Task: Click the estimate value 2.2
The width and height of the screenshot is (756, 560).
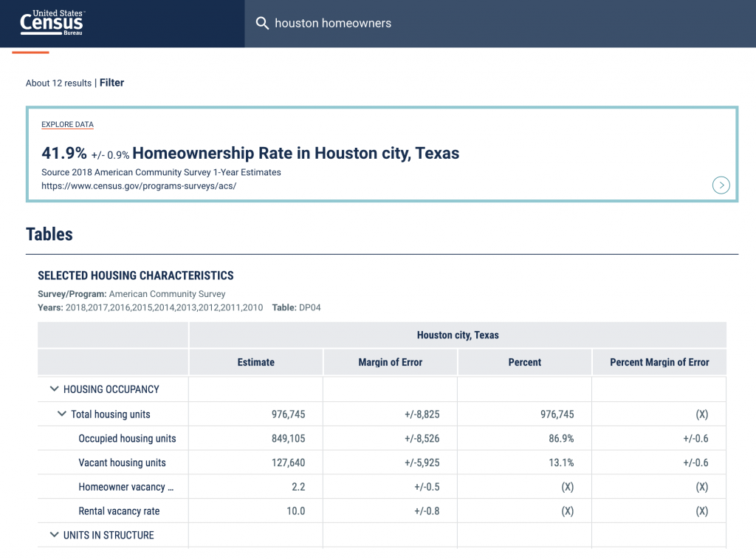Action: (298, 487)
